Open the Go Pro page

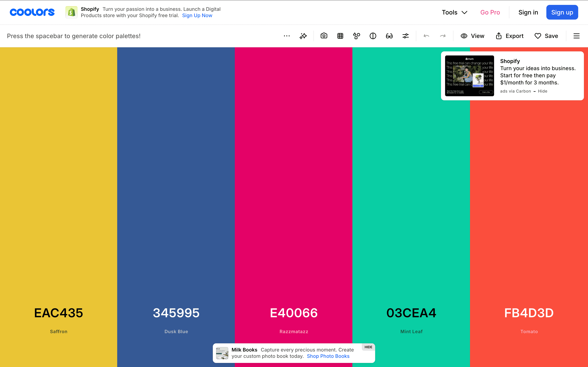pyautogui.click(x=490, y=12)
